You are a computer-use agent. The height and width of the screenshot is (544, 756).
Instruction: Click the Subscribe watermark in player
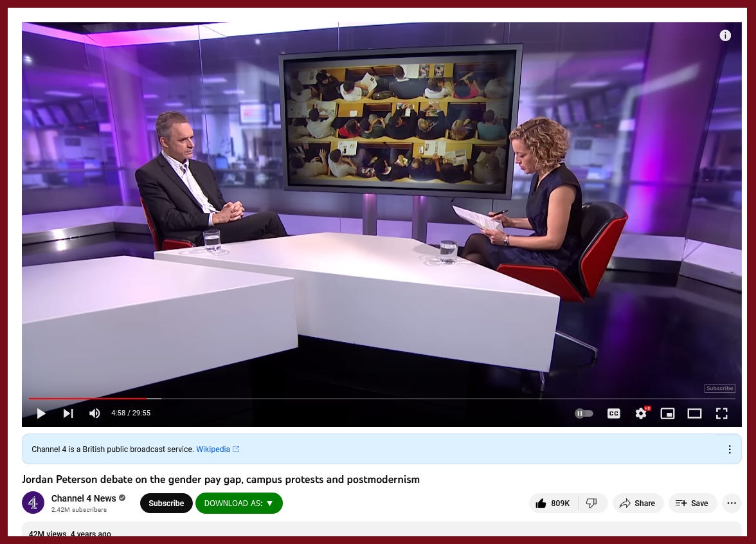[x=720, y=388]
